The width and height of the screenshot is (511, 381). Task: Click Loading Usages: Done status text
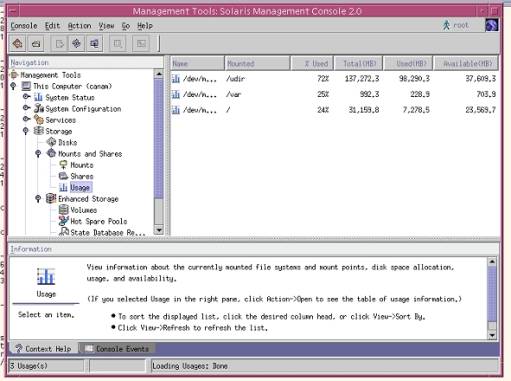[x=190, y=366]
